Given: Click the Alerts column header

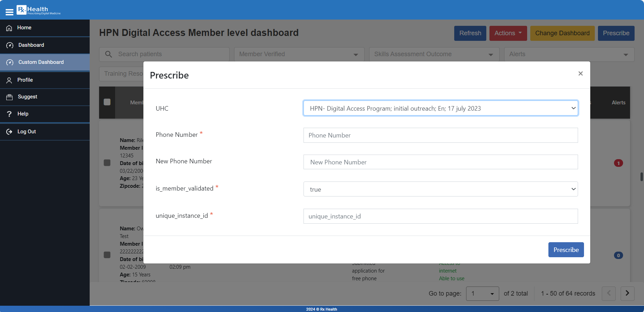Looking at the screenshot, I should (x=619, y=103).
